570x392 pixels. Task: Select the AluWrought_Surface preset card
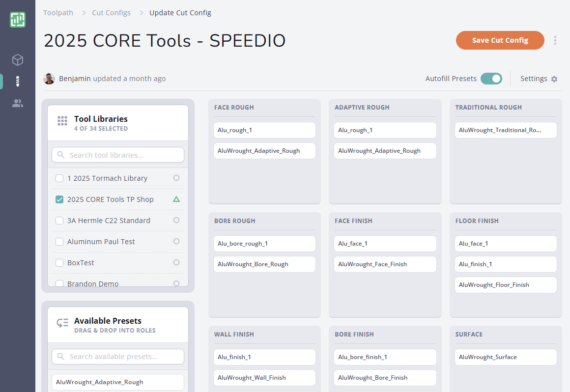tap(505, 357)
